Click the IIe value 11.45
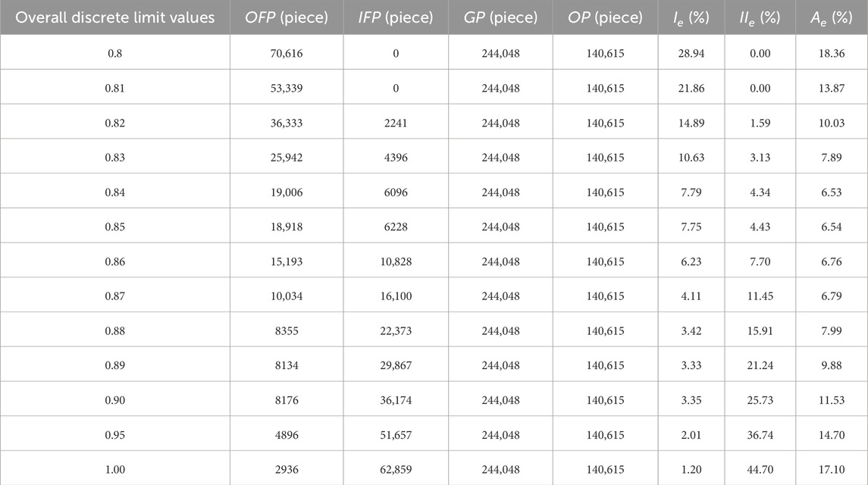The height and width of the screenshot is (485, 868). [x=760, y=296]
